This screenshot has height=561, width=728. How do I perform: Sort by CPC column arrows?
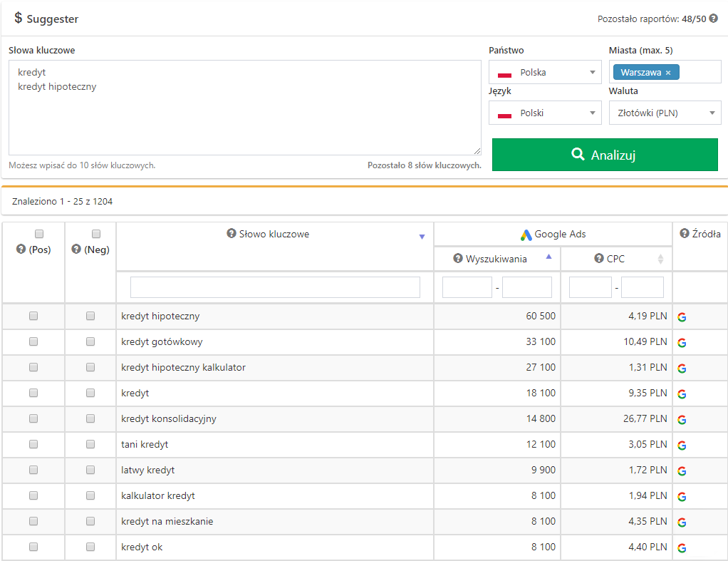coord(660,259)
